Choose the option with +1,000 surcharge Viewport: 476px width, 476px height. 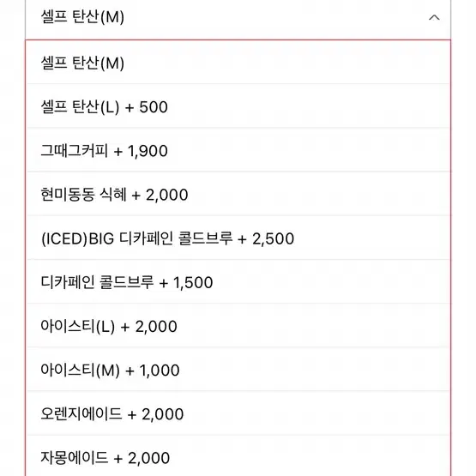pos(238,370)
